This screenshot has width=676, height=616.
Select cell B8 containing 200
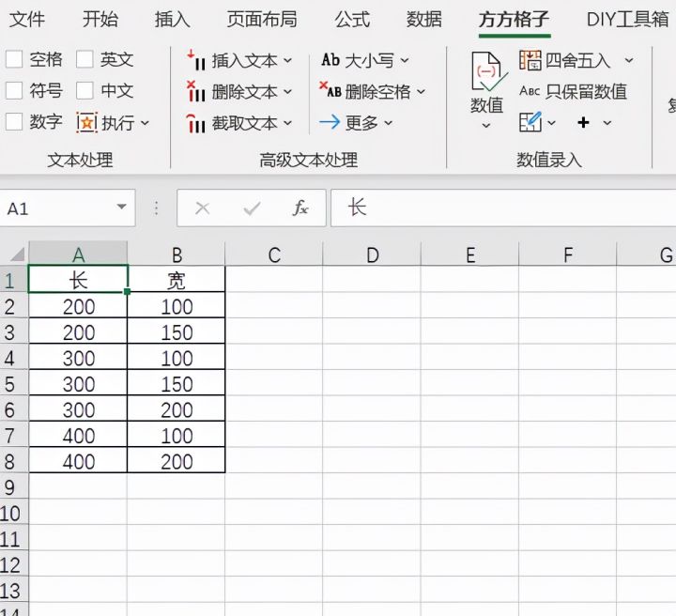(x=177, y=461)
